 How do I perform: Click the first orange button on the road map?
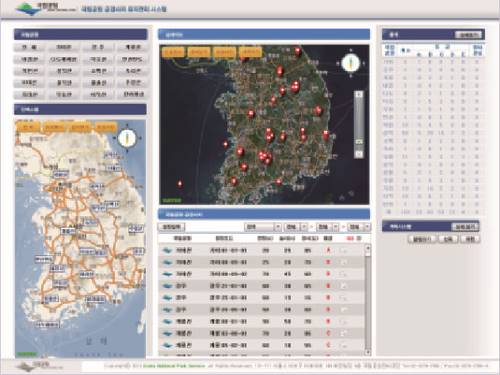click(x=28, y=127)
